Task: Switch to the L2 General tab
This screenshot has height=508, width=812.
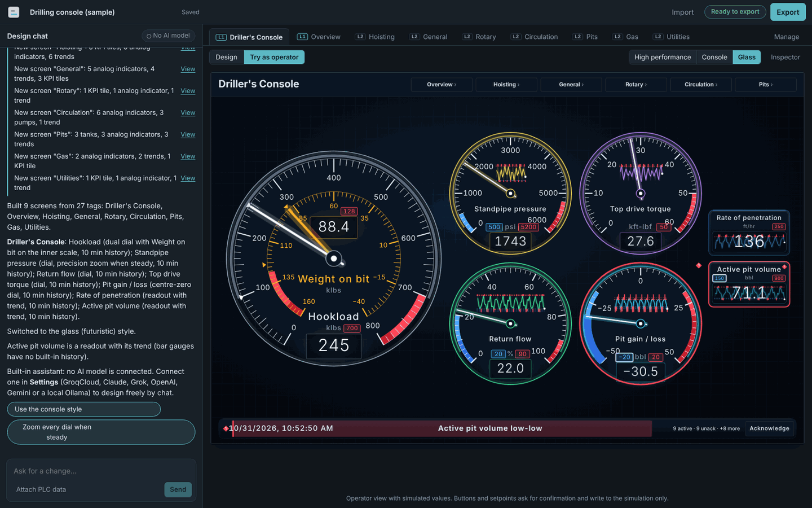Action: 429,37
